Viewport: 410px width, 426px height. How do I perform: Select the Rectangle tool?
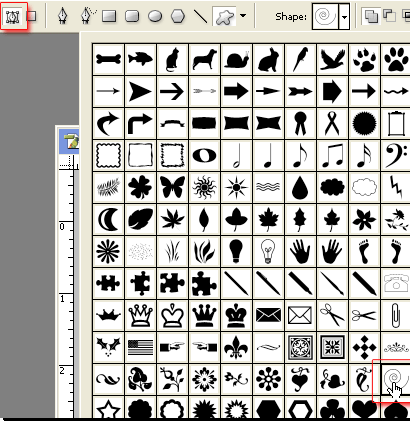pyautogui.click(x=109, y=16)
